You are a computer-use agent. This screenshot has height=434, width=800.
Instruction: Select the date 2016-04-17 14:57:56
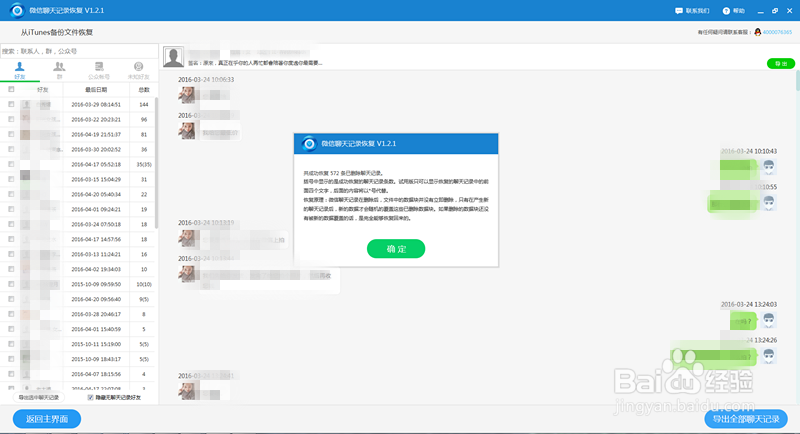coord(96,239)
